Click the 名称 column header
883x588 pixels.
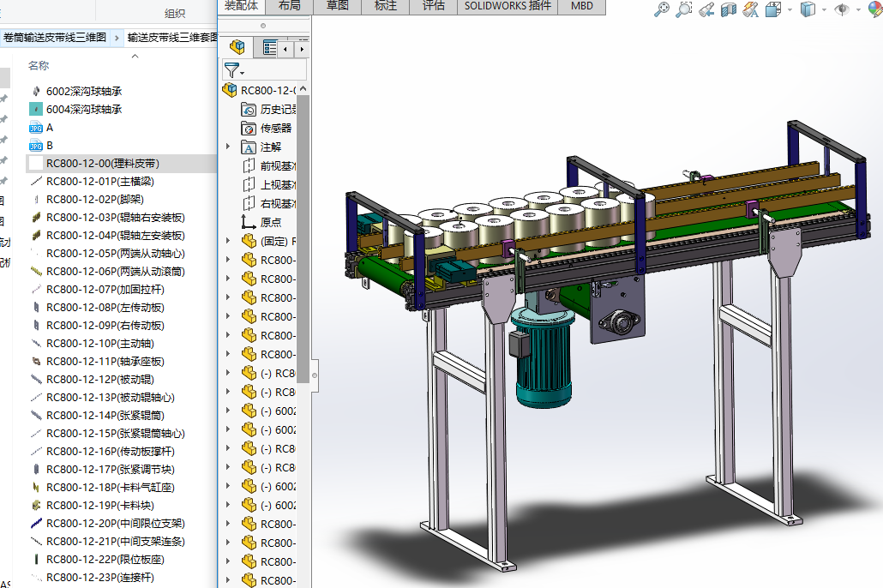pyautogui.click(x=39, y=65)
